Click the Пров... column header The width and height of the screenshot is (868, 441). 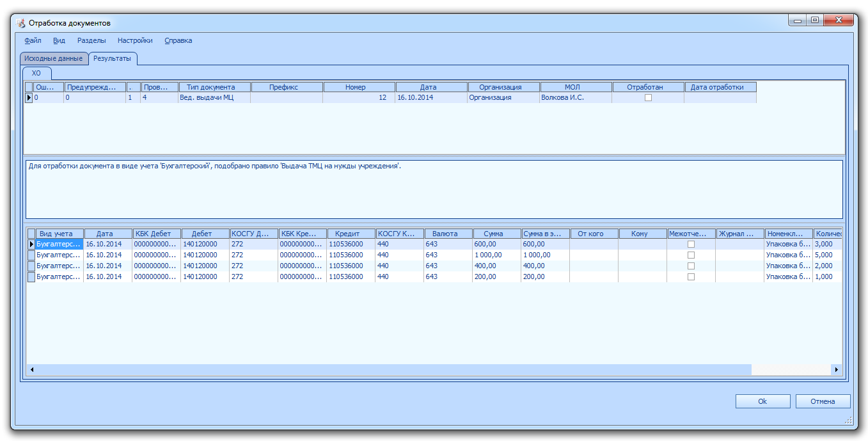(159, 87)
